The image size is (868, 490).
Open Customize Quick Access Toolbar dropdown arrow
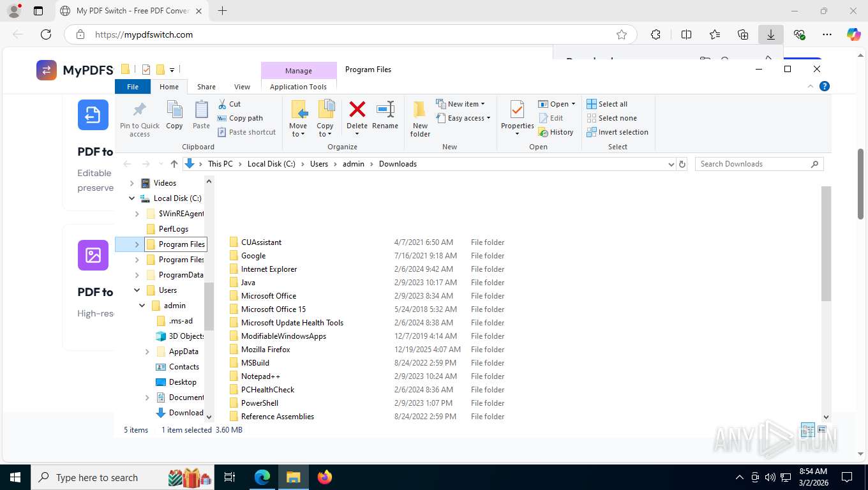[x=172, y=69]
